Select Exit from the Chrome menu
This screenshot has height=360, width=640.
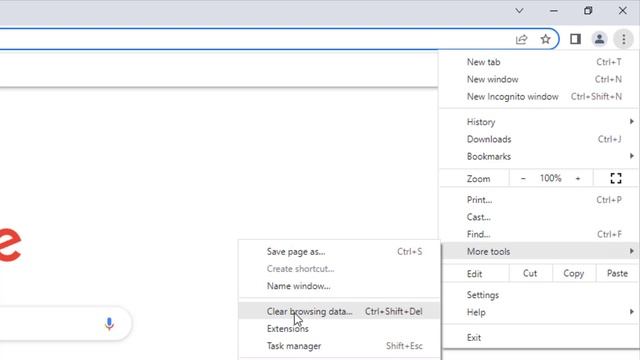coord(539,338)
